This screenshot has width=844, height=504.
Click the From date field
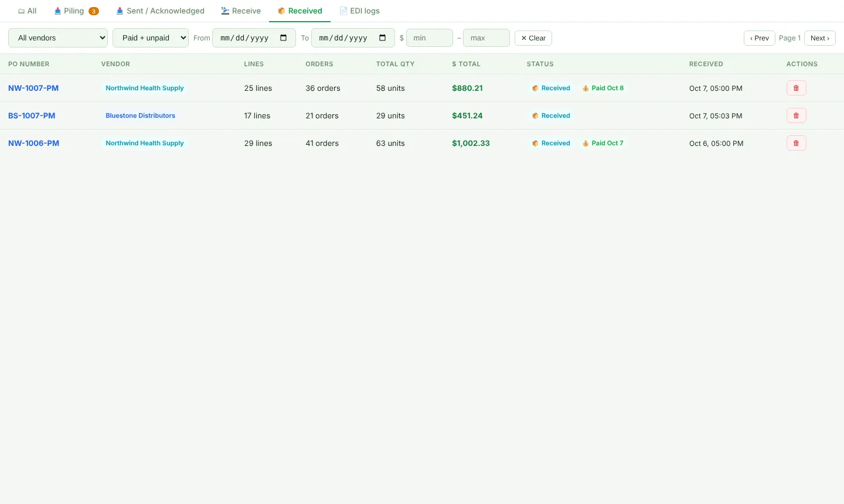pos(254,38)
